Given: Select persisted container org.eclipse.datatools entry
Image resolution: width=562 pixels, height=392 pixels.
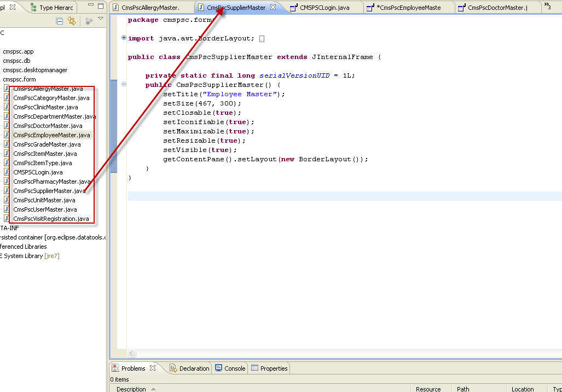Looking at the screenshot, I should (x=53, y=238).
